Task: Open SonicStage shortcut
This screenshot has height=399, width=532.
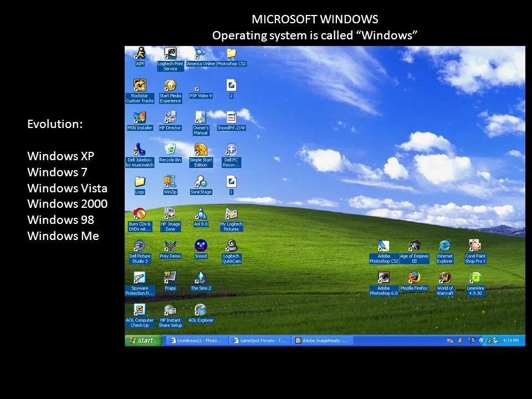Action: (201, 185)
